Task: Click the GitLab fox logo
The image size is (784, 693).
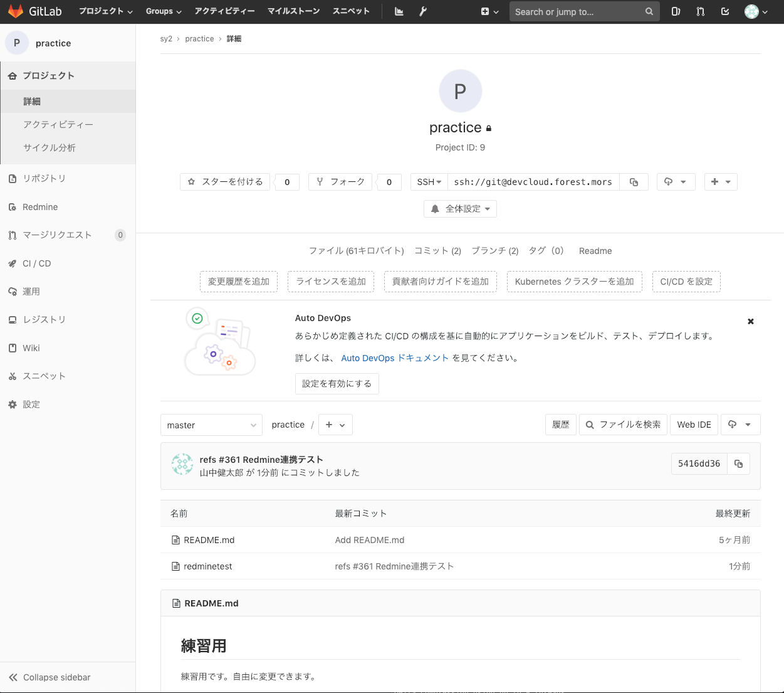Action: coord(16,11)
